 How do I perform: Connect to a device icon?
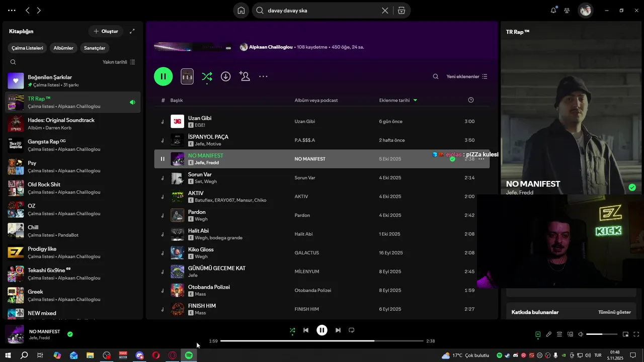click(571, 334)
